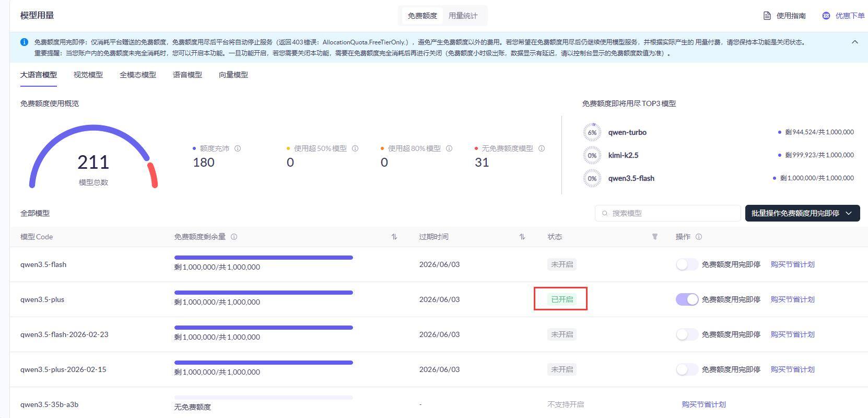
Task: Click the qwen3.5-flash quota progress bar
Action: (264, 258)
